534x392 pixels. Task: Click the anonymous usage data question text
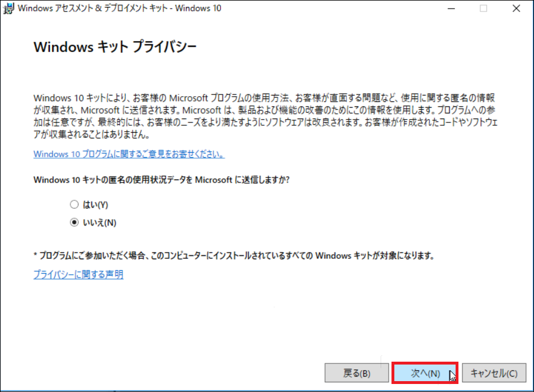coord(161,180)
